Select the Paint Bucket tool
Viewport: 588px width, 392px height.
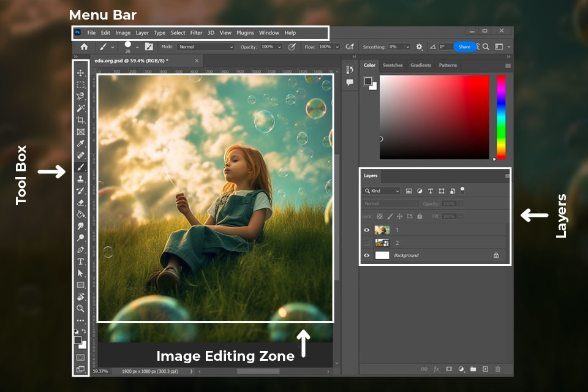pos(80,214)
